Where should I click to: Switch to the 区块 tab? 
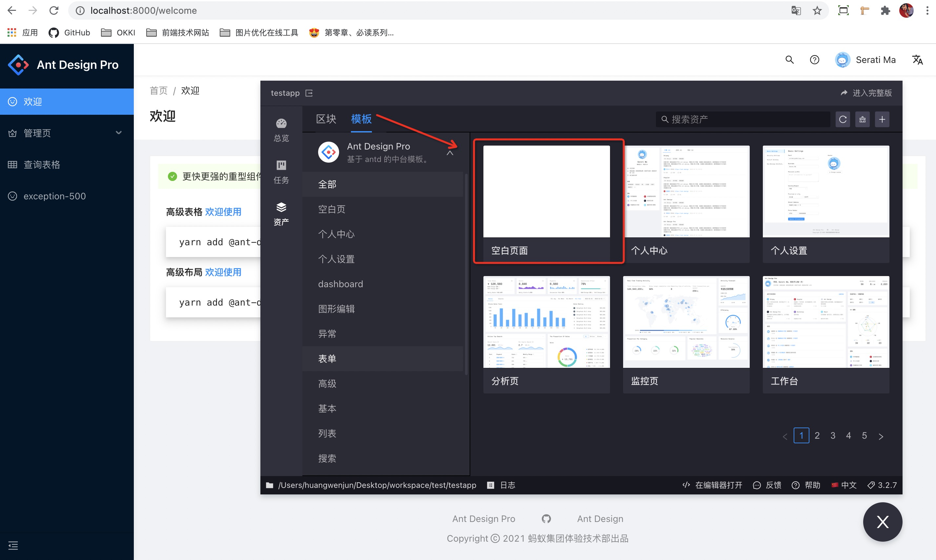[x=325, y=119]
